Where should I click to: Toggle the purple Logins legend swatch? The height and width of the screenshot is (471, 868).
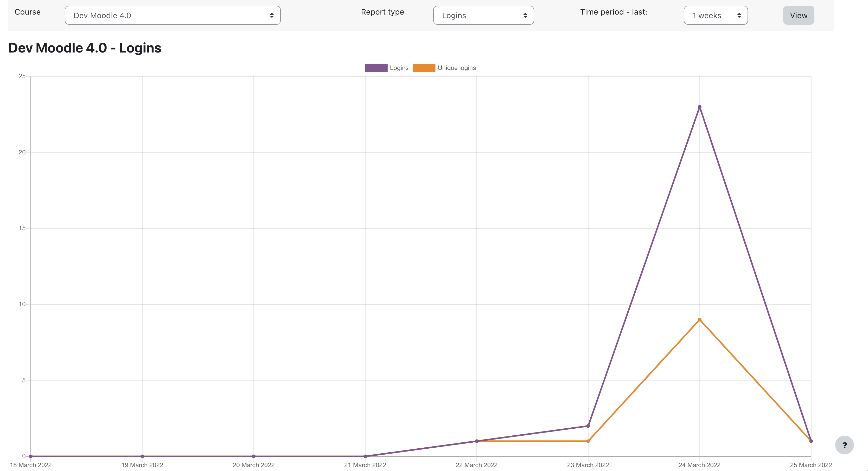pyautogui.click(x=376, y=68)
